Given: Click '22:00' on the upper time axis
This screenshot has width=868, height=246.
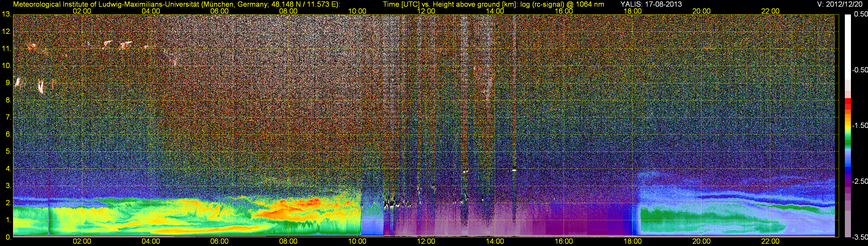Looking at the screenshot, I should (x=770, y=11).
